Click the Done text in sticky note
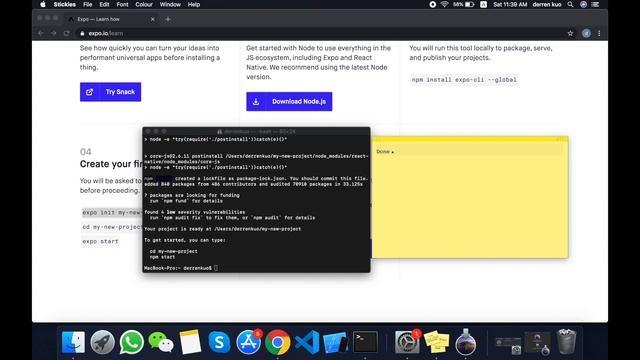Viewport: 640px width, 360px height. (x=383, y=151)
